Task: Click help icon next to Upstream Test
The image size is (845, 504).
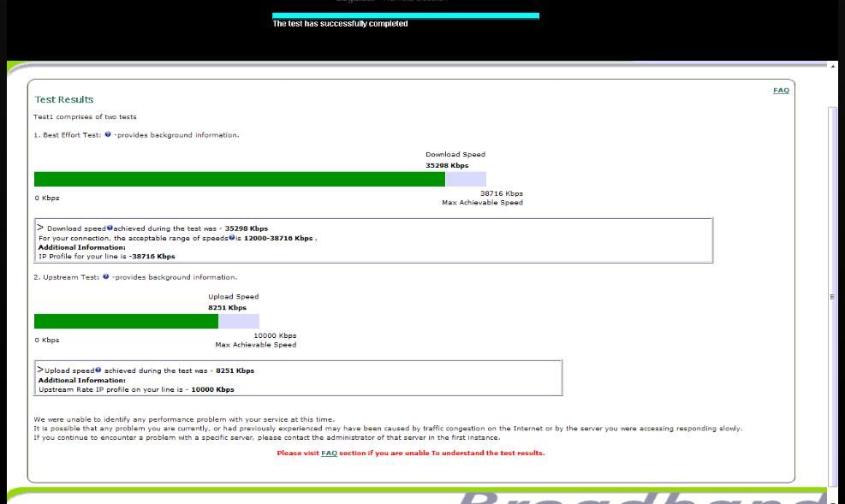Action: tap(105, 276)
